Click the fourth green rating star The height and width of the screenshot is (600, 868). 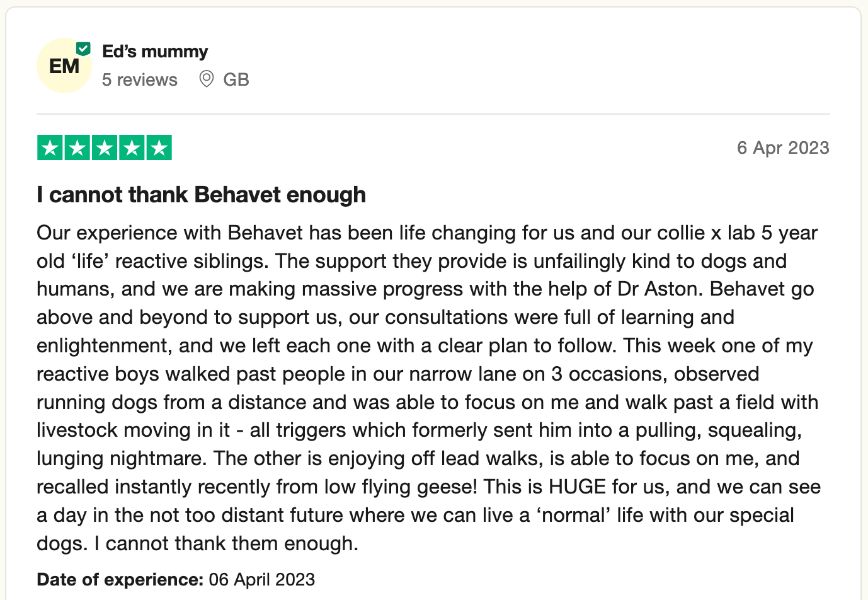pyautogui.click(x=132, y=148)
